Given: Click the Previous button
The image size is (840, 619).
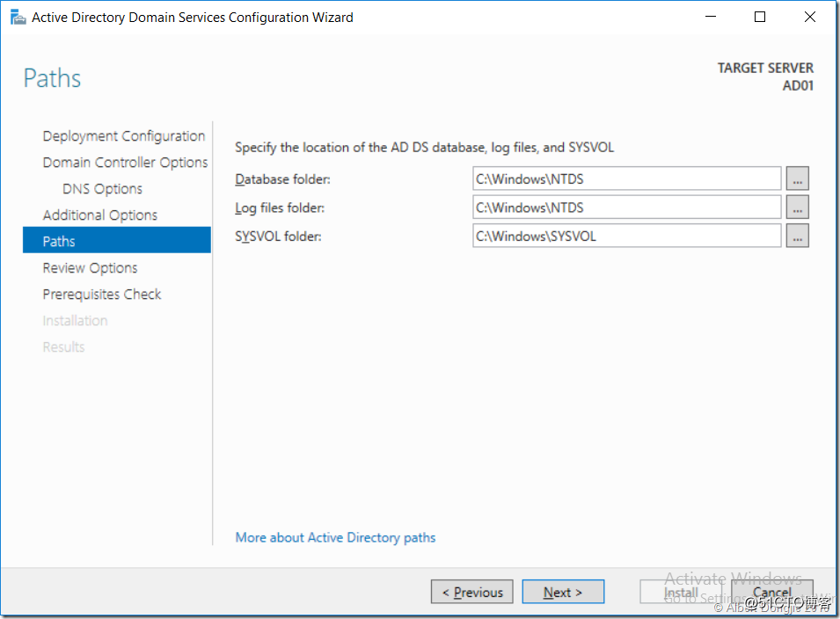Looking at the screenshot, I should pos(472,593).
